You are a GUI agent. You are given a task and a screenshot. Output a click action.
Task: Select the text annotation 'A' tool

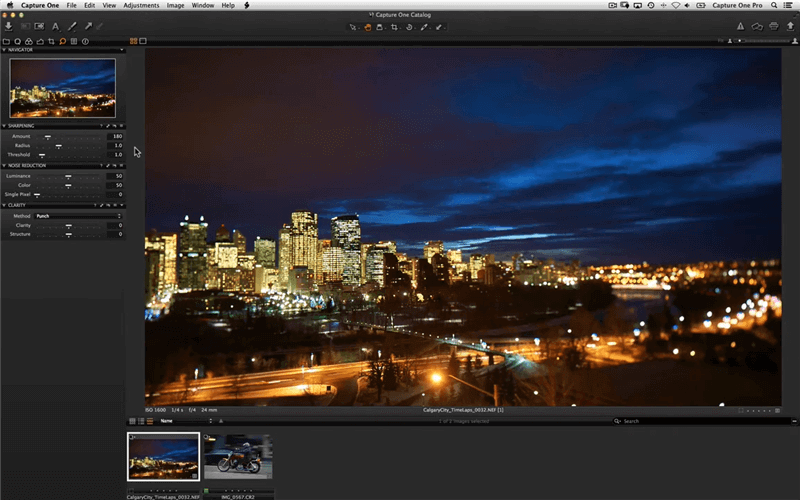pos(56,27)
